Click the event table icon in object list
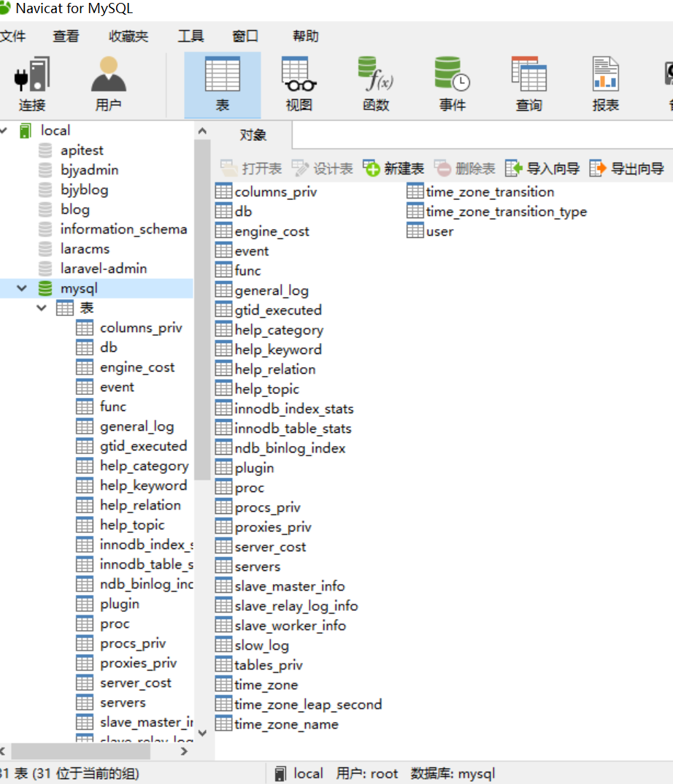The image size is (673, 784). tap(223, 251)
